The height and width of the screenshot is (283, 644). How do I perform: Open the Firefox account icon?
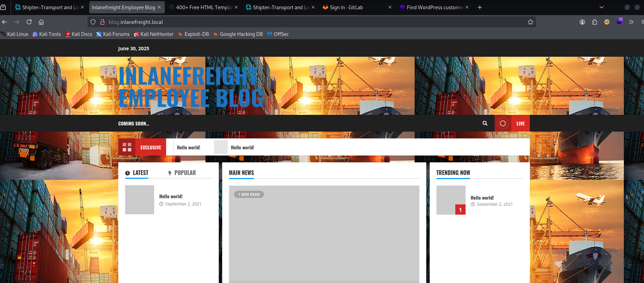[582, 22]
